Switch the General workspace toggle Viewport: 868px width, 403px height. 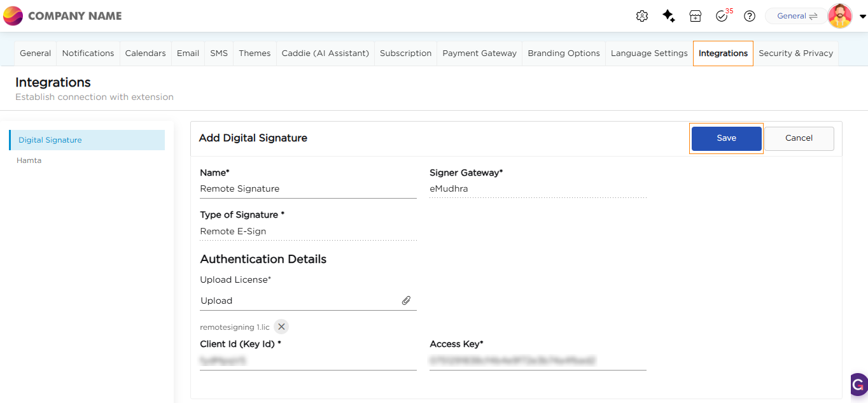[796, 16]
